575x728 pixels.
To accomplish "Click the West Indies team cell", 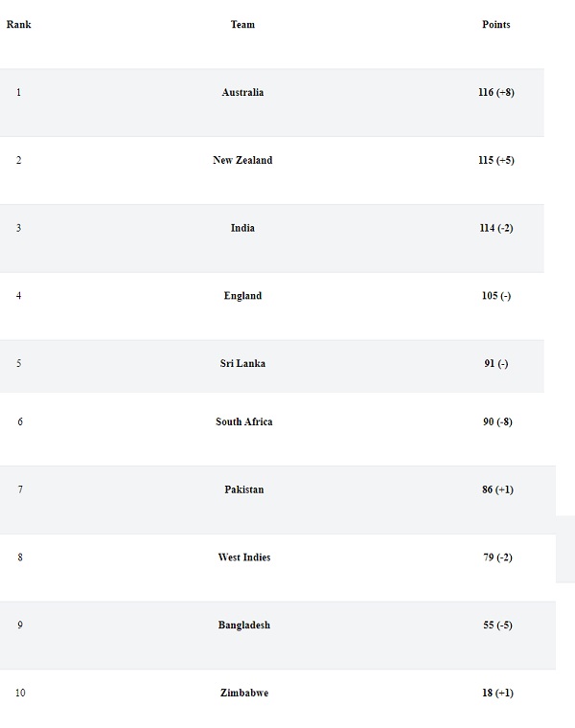I will click(x=243, y=557).
